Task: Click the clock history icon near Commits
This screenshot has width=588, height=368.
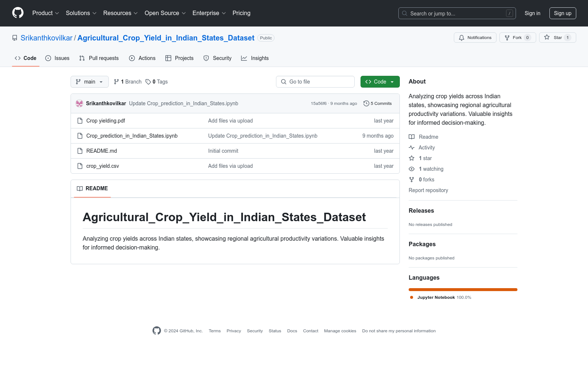Action: coord(366,103)
